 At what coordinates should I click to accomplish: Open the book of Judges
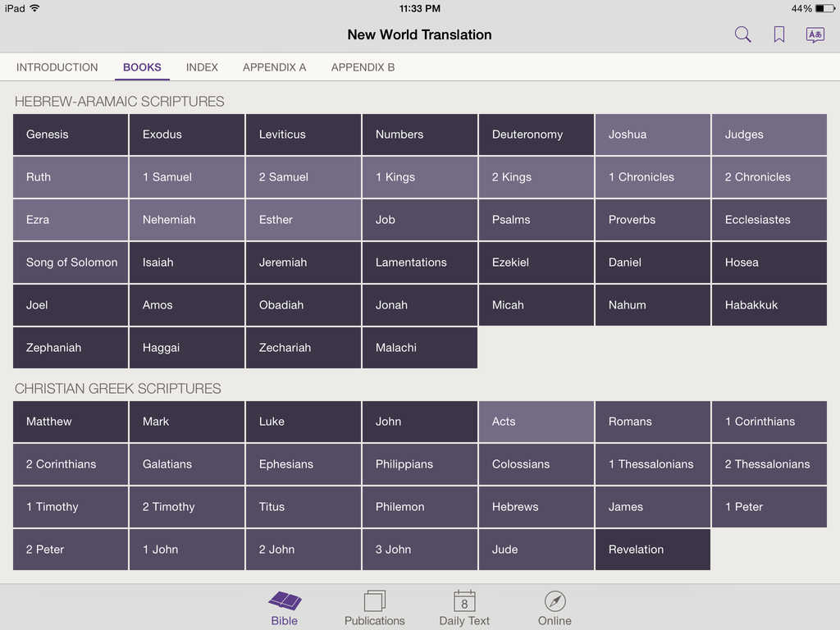(x=769, y=135)
